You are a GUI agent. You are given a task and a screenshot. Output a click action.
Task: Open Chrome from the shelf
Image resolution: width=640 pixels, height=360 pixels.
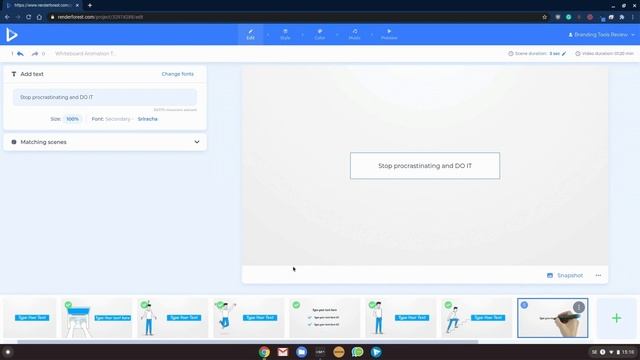point(264,352)
